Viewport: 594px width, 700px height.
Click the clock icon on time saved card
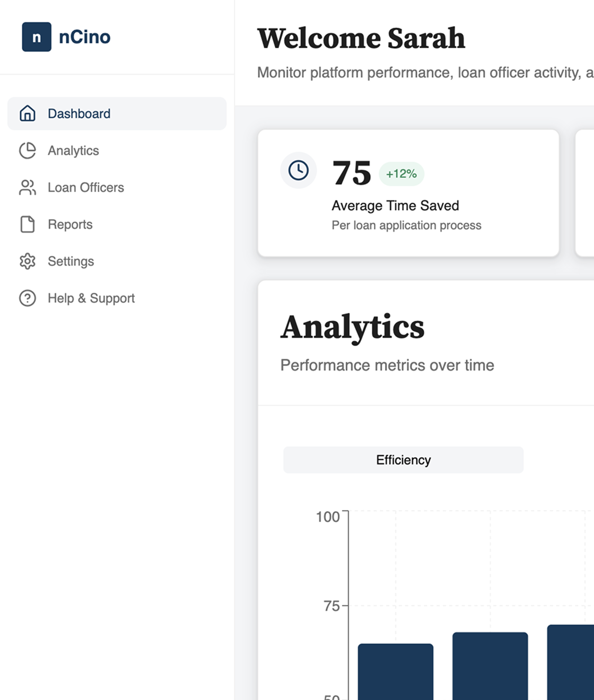click(299, 171)
